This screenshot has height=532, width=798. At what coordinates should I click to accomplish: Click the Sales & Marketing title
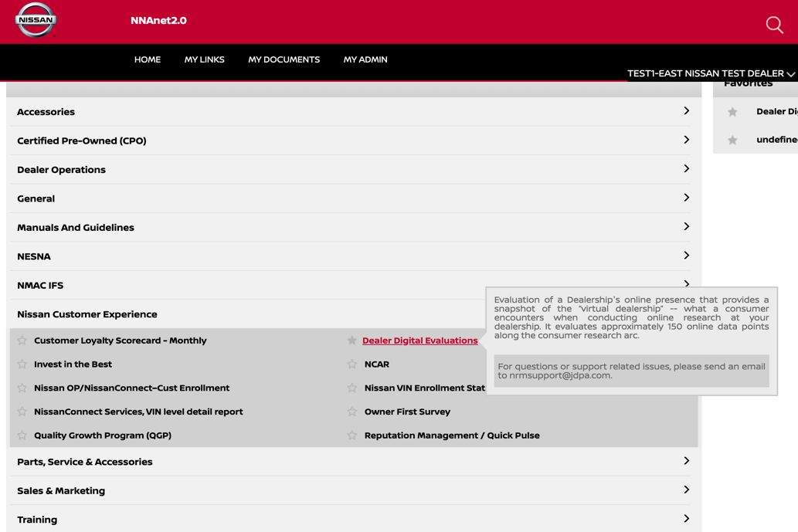(x=61, y=491)
